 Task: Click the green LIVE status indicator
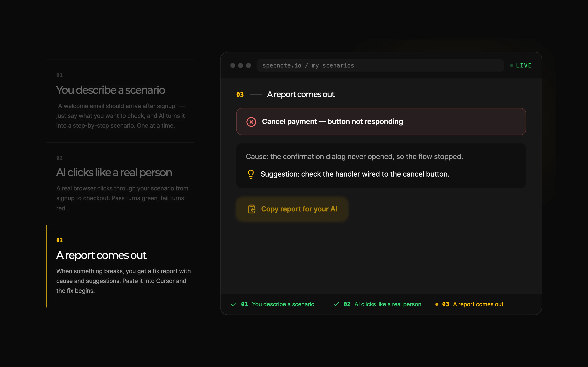click(x=521, y=65)
